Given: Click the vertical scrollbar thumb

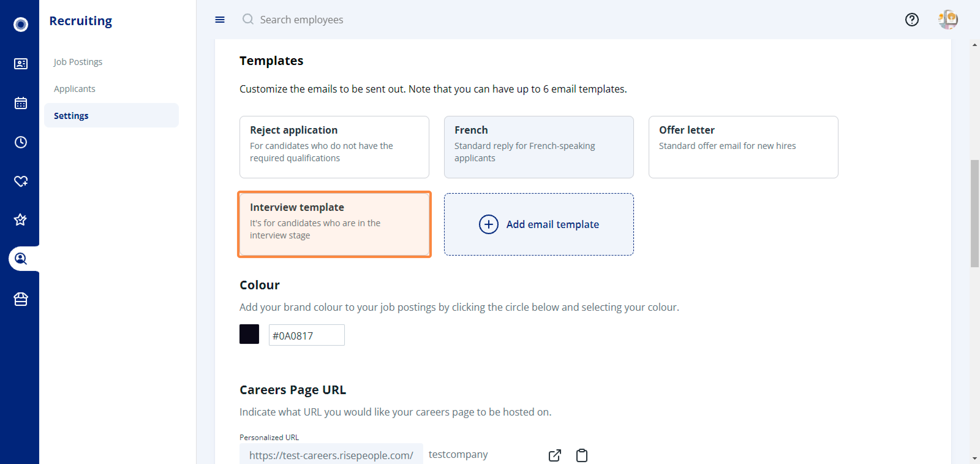Looking at the screenshot, I should (975, 213).
